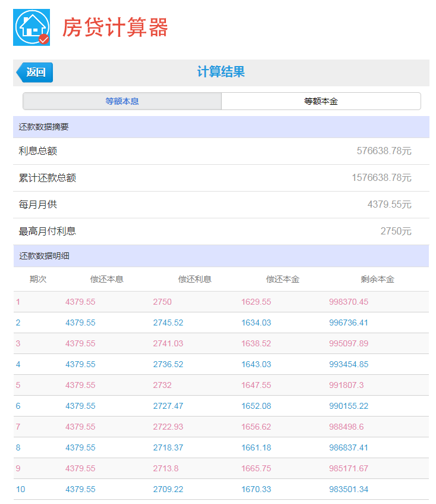The image size is (436, 504).
Task: Click the house logo icon
Action: [32, 27]
